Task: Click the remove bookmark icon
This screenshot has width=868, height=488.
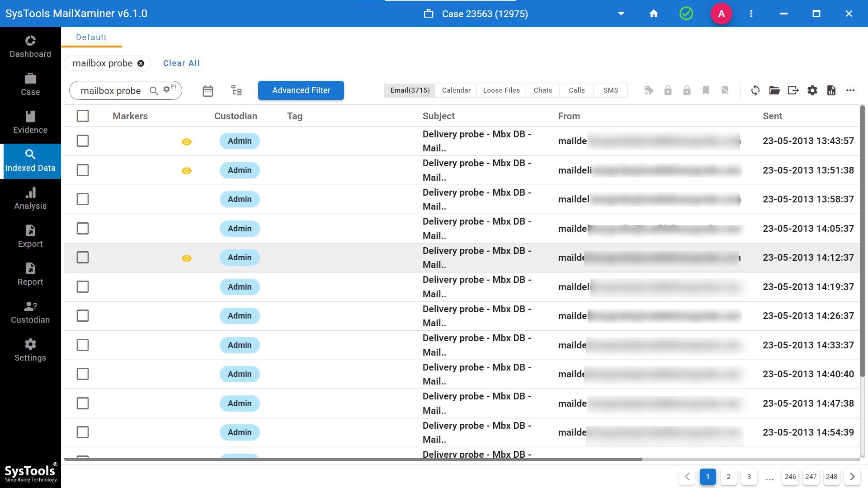Action: pyautogui.click(x=725, y=90)
